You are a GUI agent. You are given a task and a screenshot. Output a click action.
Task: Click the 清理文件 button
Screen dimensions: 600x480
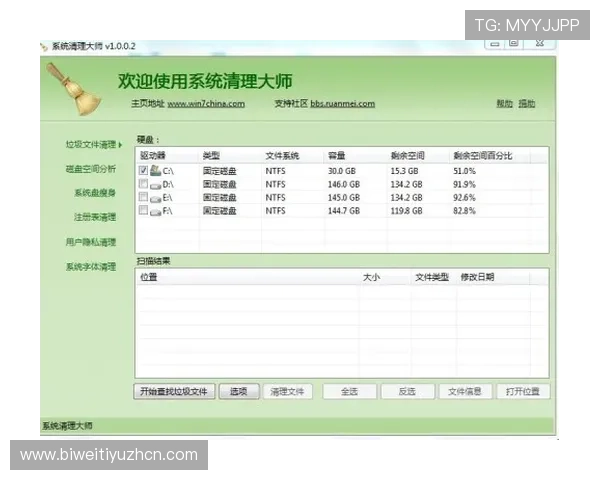(x=287, y=392)
